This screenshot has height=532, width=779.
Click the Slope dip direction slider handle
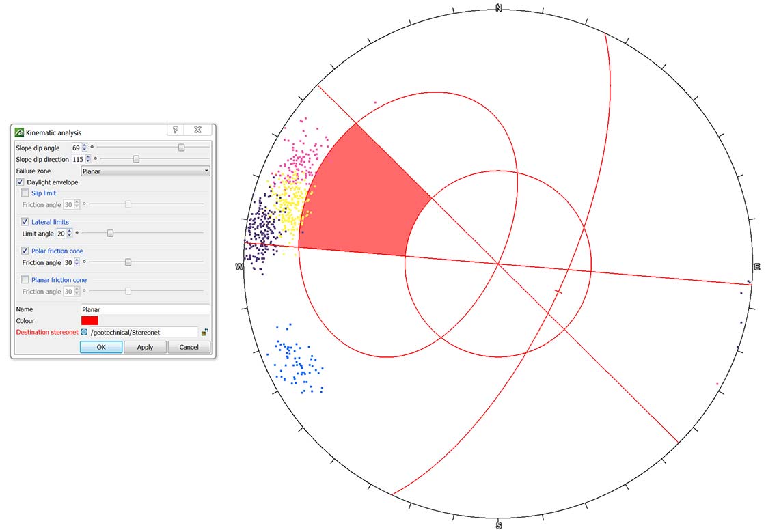pos(136,159)
